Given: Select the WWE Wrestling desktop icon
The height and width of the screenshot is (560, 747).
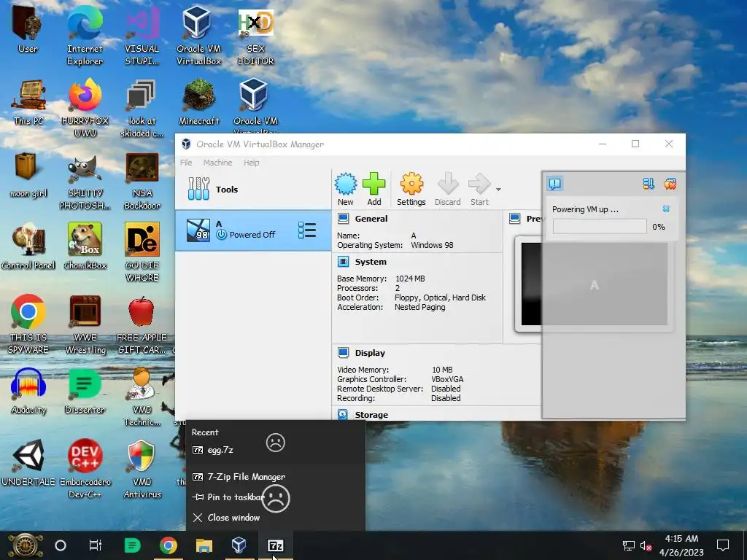Looking at the screenshot, I should (85, 324).
